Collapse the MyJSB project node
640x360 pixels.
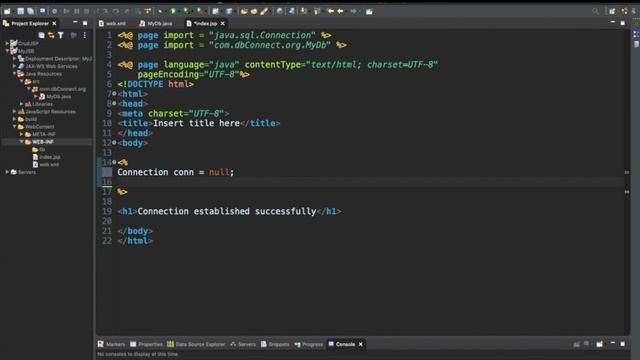click(7, 51)
